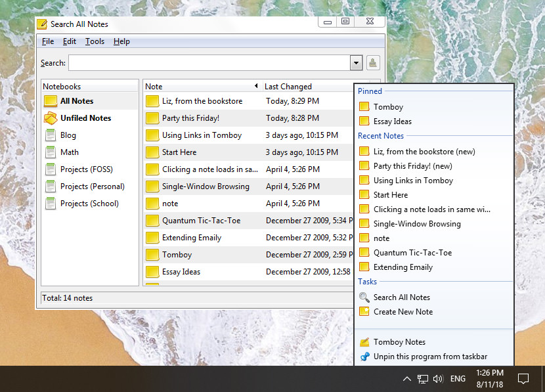The width and height of the screenshot is (545, 392).
Task: Focus the Search input field
Action: coord(209,63)
